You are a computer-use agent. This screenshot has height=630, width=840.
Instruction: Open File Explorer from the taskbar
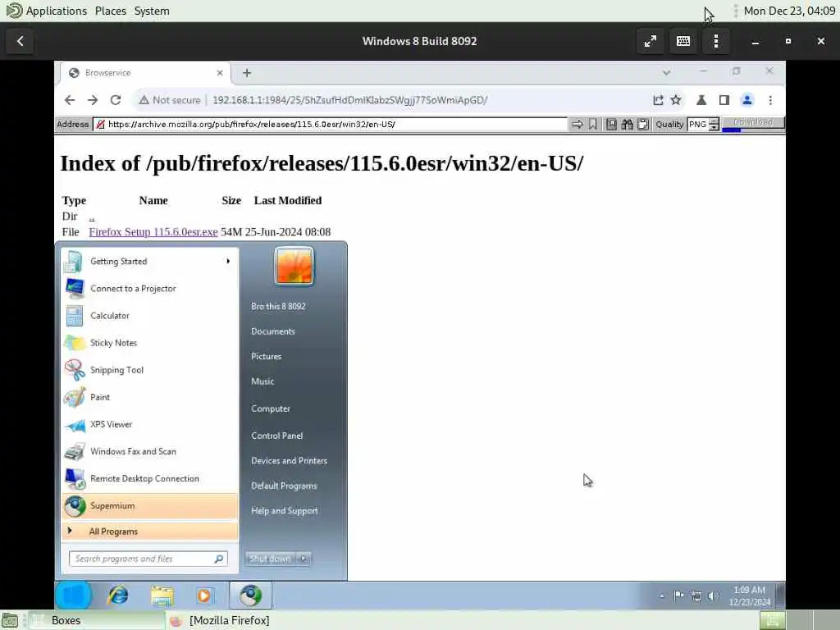(162, 596)
